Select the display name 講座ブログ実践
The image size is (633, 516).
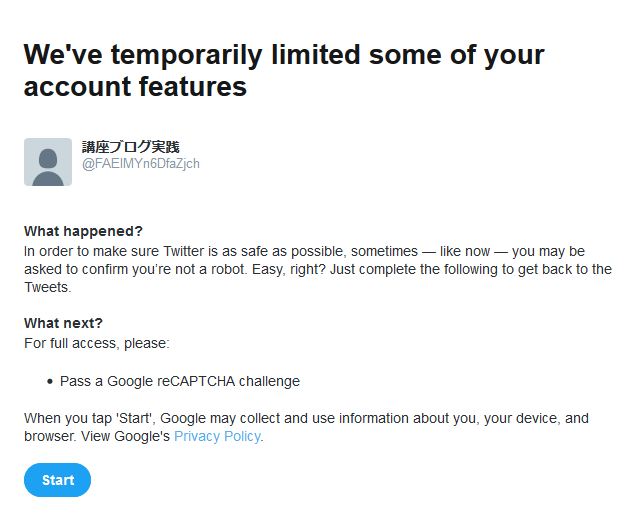click(131, 147)
